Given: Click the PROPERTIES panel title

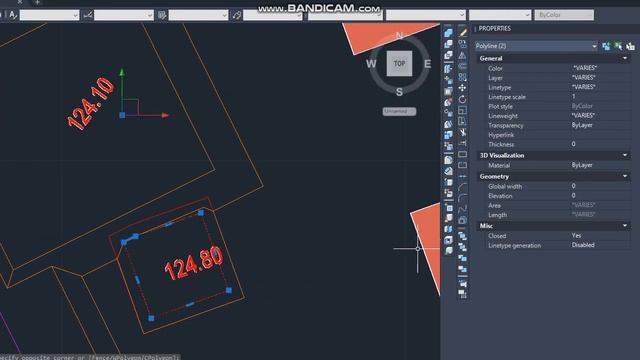Looking at the screenshot, I should click(494, 29).
